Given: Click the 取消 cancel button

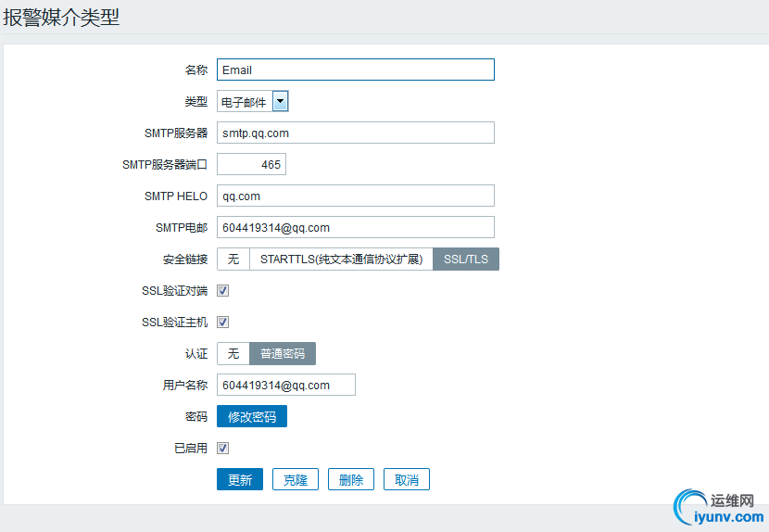Looking at the screenshot, I should tap(407, 479).
